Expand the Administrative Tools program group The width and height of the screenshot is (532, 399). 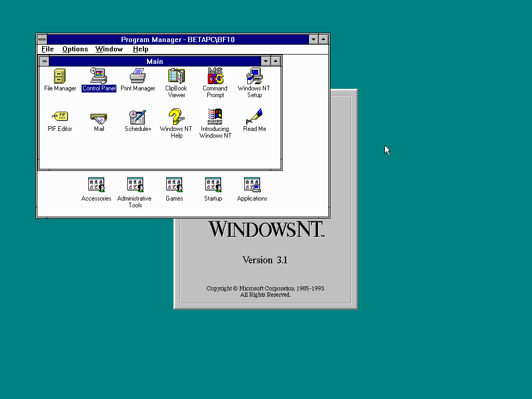[135, 185]
